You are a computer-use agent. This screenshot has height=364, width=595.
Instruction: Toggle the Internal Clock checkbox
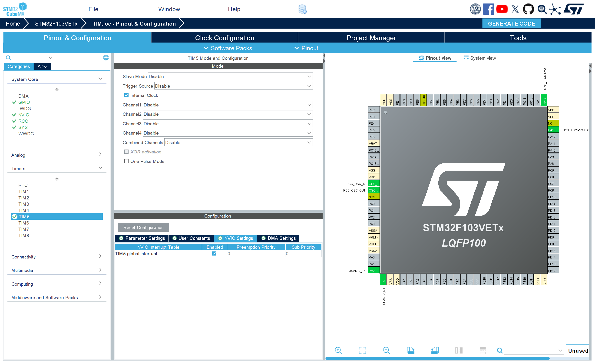pos(126,95)
